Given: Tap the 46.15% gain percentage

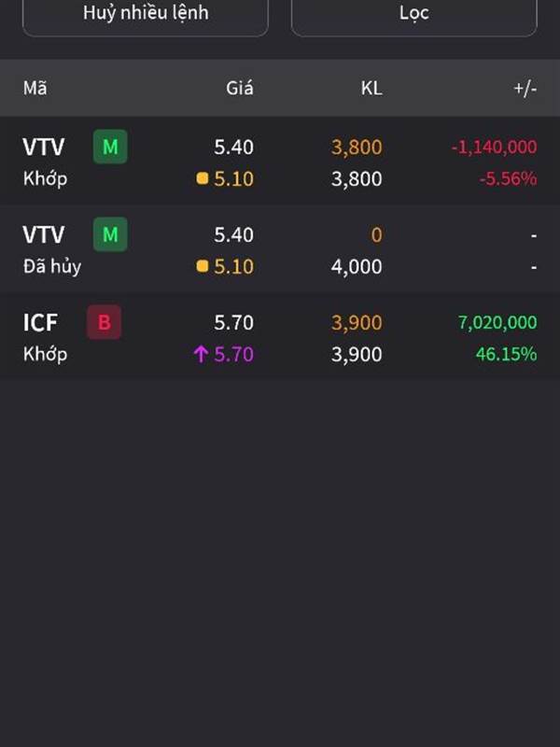Looking at the screenshot, I should point(507,354).
